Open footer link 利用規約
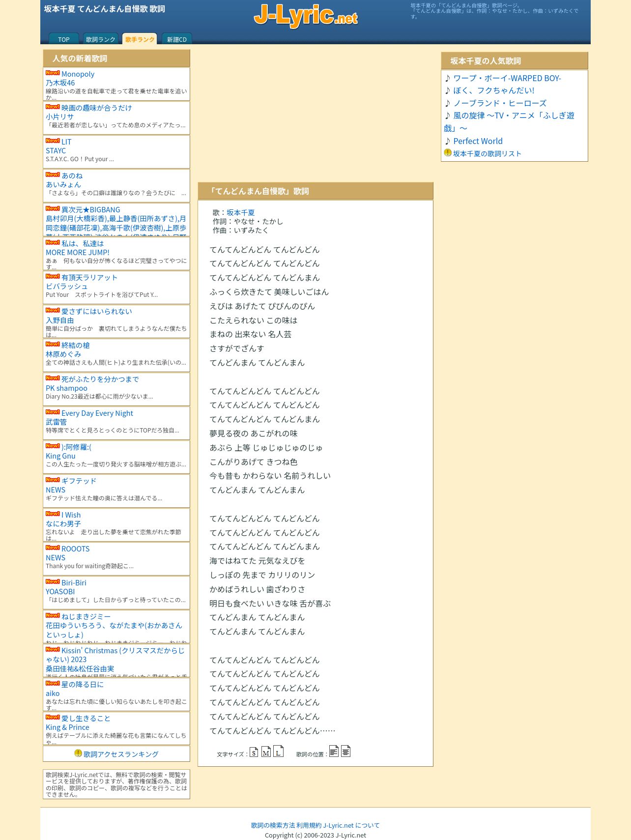This screenshot has height=840, width=631. [x=309, y=825]
